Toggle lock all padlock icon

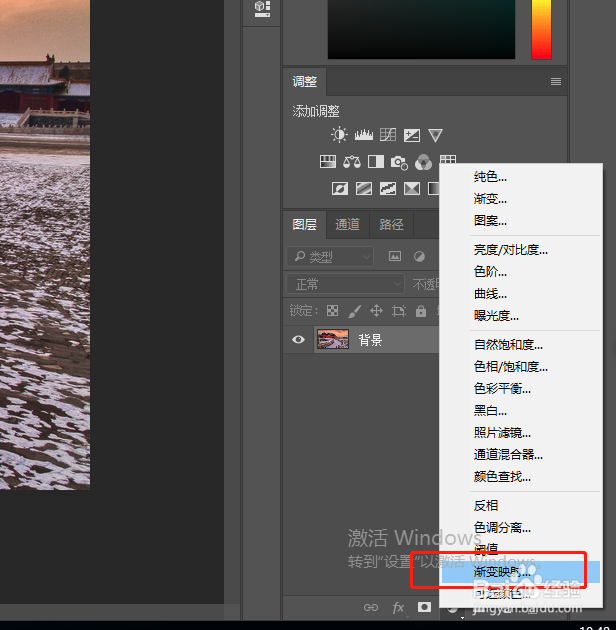(421, 311)
